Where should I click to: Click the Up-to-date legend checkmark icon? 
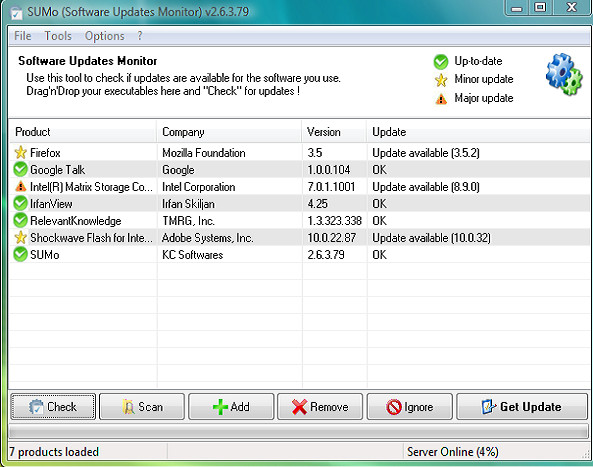click(441, 62)
